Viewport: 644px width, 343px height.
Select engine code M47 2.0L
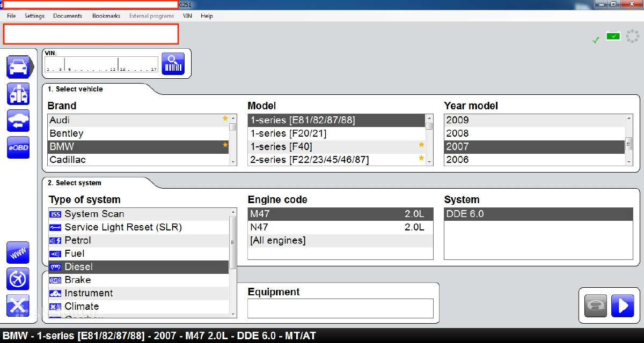click(340, 214)
